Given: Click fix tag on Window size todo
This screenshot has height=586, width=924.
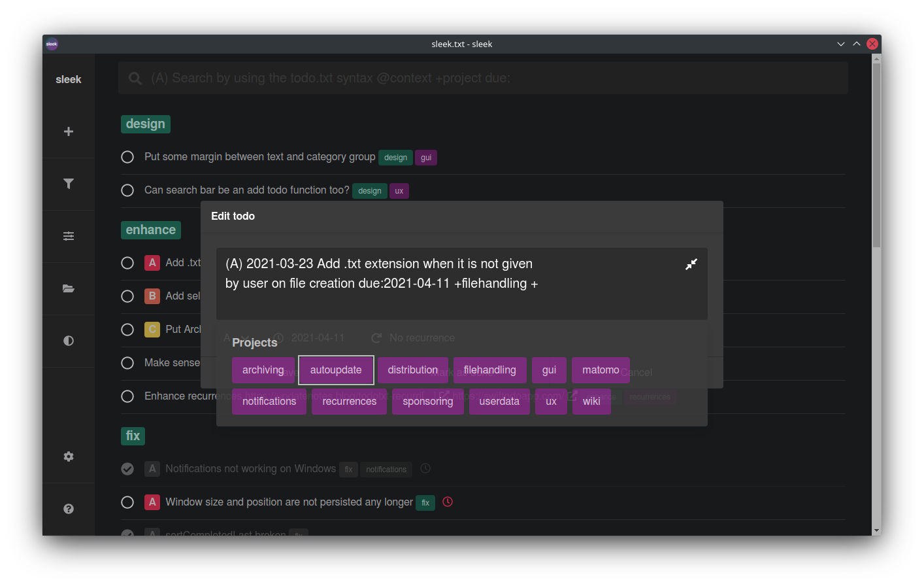Looking at the screenshot, I should click(x=425, y=502).
